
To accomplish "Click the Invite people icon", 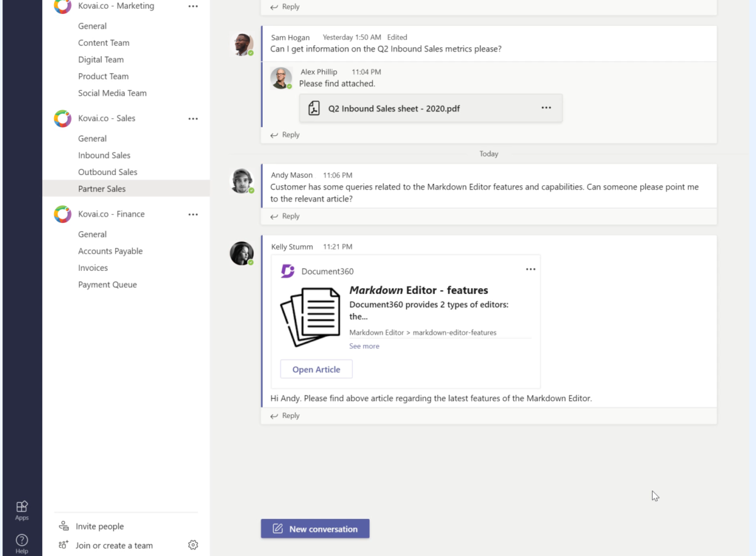I will coord(63,526).
